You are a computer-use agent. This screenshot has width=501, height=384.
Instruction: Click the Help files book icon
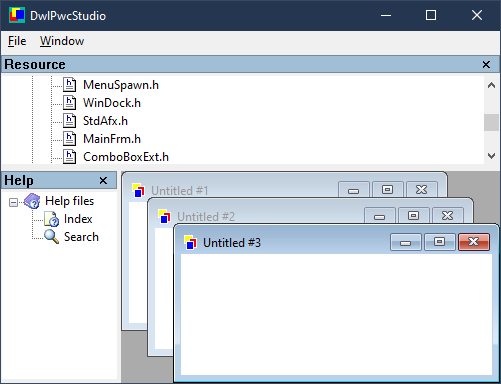32,201
